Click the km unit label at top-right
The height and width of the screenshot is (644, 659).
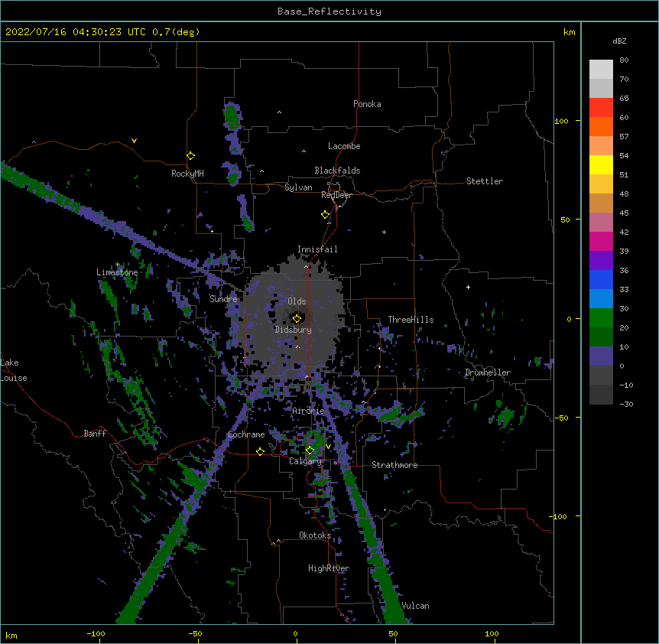point(570,32)
